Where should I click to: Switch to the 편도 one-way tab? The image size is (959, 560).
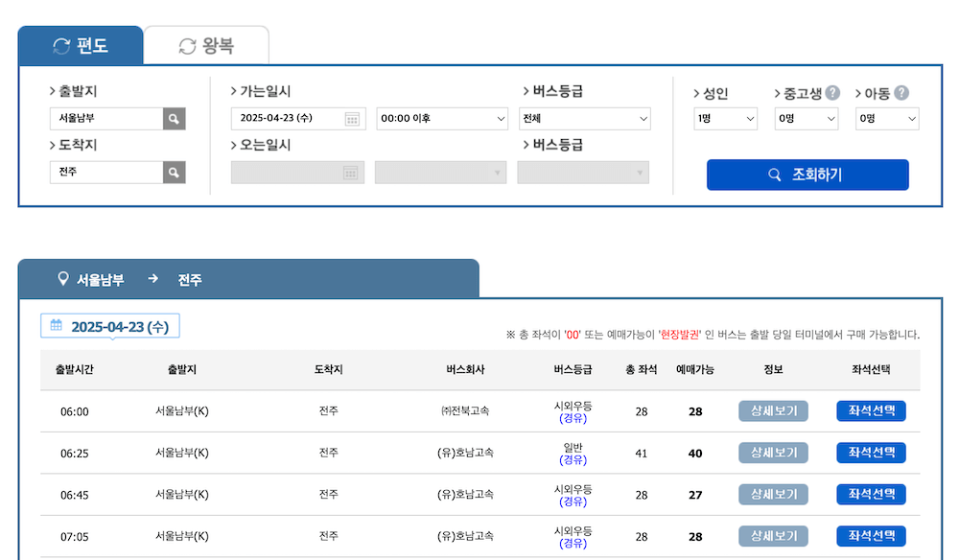click(x=81, y=45)
